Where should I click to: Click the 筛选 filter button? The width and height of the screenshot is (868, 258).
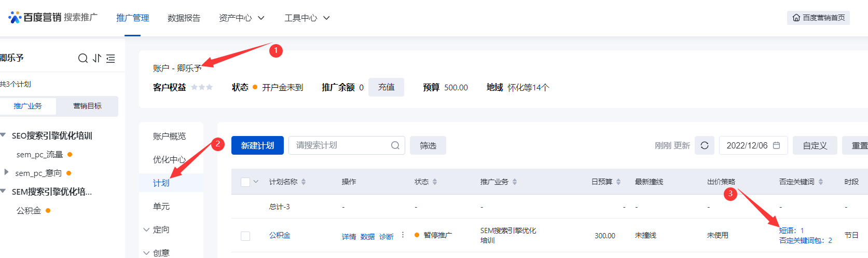pyautogui.click(x=428, y=145)
